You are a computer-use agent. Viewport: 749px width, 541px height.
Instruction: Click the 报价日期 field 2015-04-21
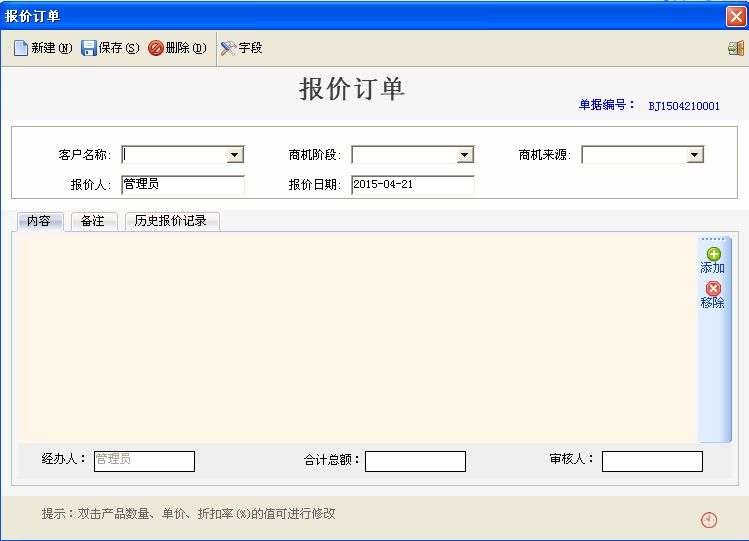click(413, 185)
